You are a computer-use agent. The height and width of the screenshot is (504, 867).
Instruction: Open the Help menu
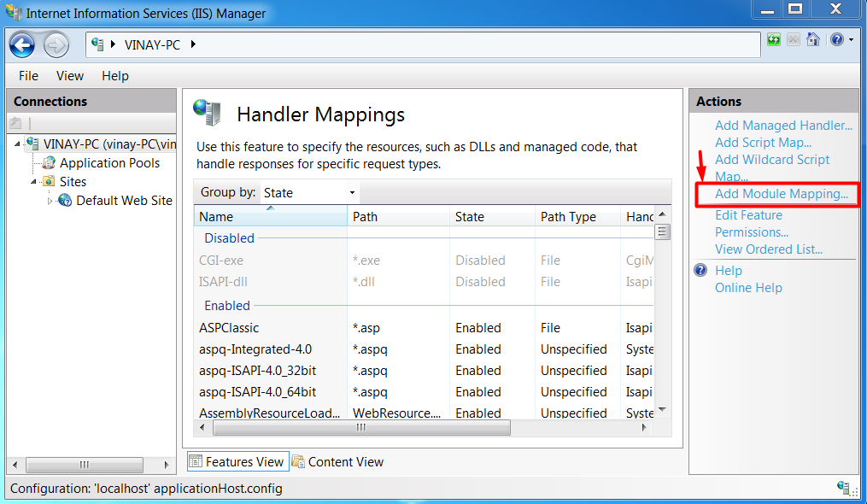(x=115, y=76)
